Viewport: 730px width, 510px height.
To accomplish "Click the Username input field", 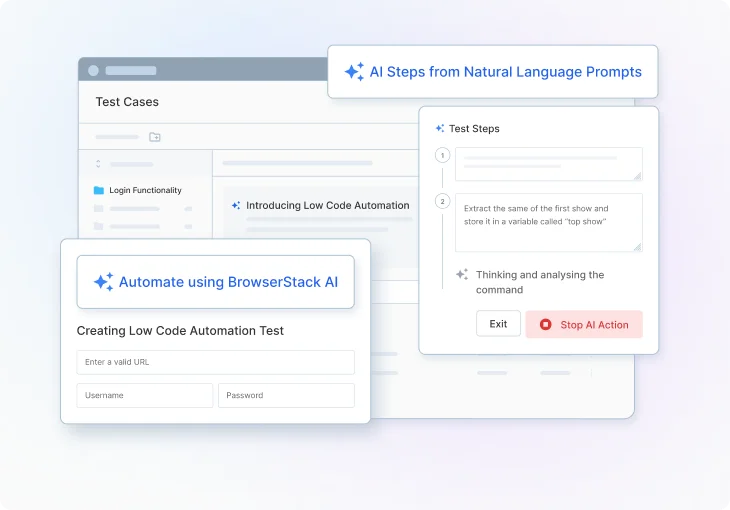I will point(145,395).
